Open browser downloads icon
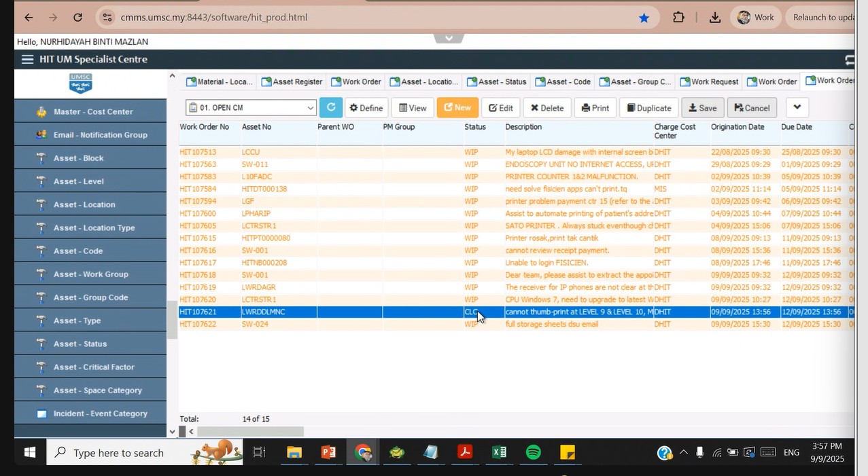Screen dimensions: 868x476 click(714, 18)
